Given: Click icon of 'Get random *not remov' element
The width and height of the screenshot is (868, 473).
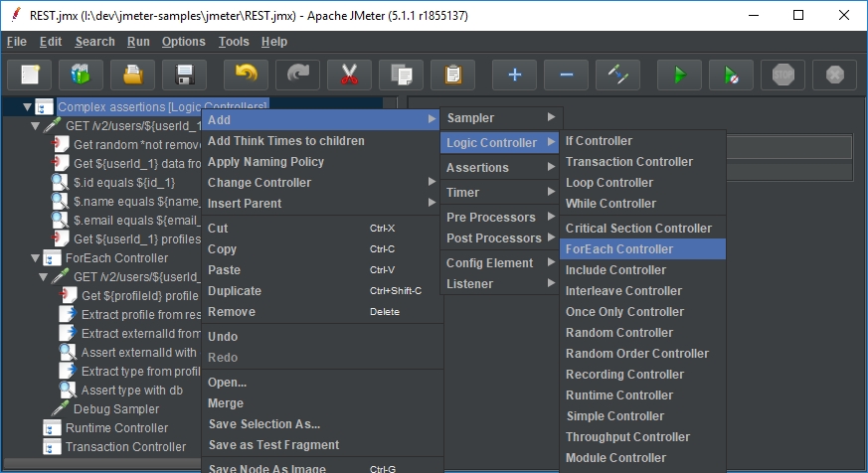Looking at the screenshot, I should coord(60,144).
